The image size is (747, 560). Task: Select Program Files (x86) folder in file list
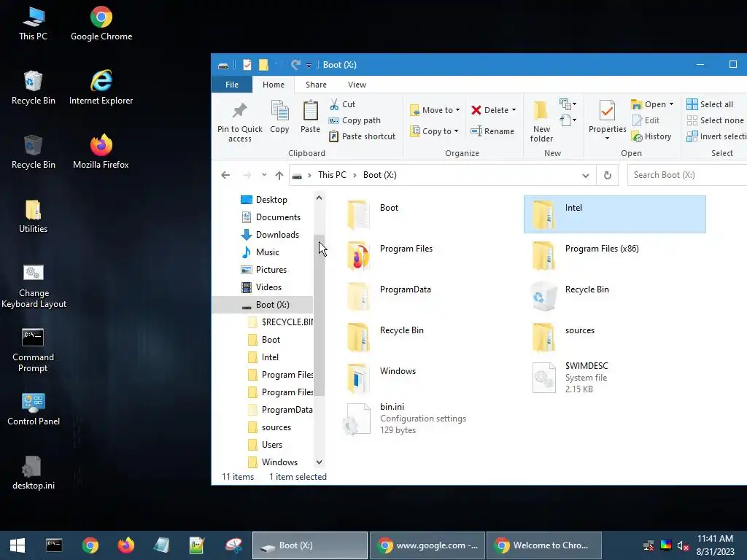coord(614,255)
